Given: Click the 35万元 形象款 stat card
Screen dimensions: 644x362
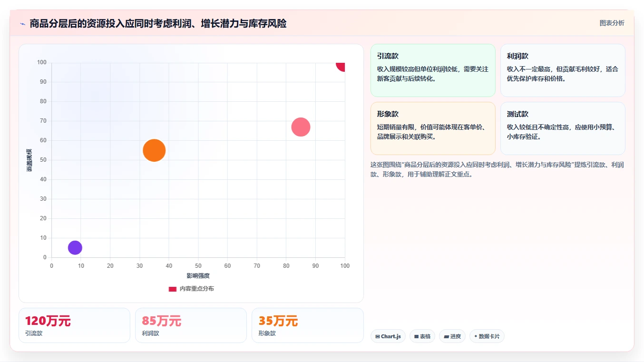Looking at the screenshot, I should tap(307, 325).
